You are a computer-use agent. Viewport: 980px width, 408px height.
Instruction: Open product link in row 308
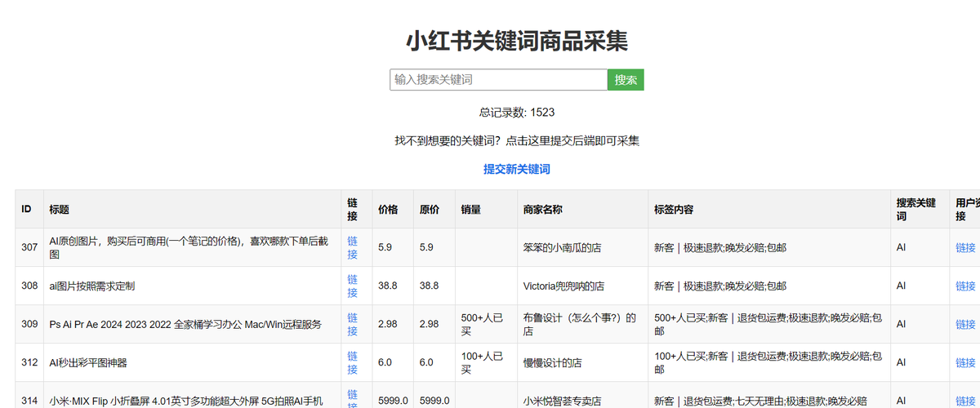coord(353,286)
